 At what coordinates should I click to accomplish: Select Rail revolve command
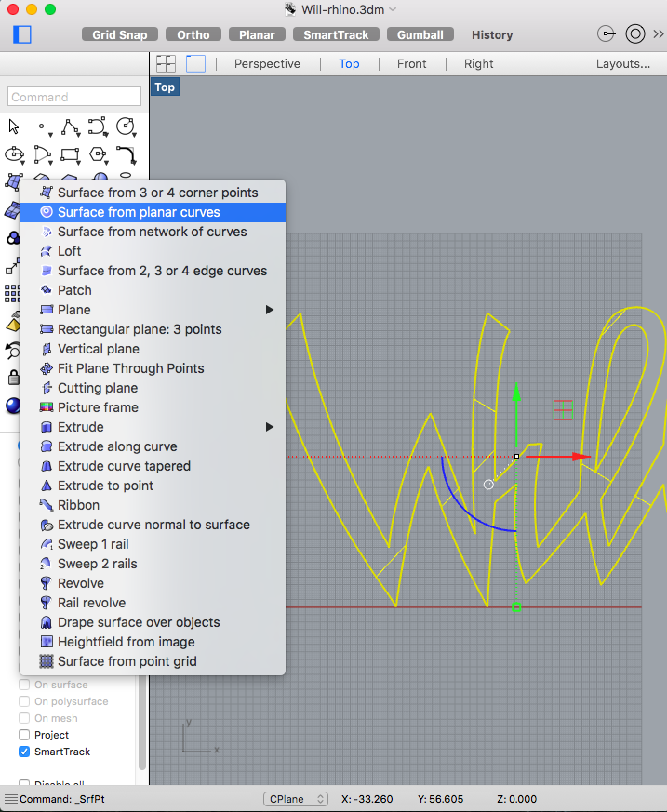(x=153, y=603)
